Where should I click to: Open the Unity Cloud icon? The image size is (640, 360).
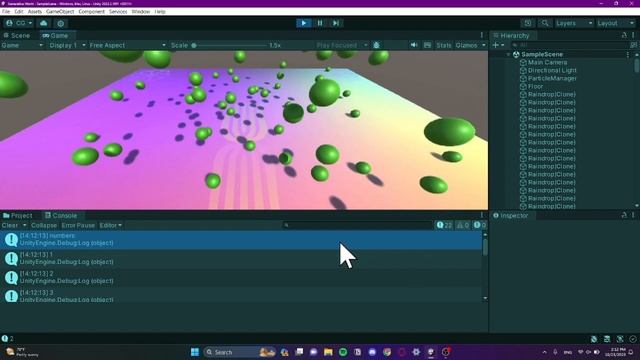[x=44, y=23]
